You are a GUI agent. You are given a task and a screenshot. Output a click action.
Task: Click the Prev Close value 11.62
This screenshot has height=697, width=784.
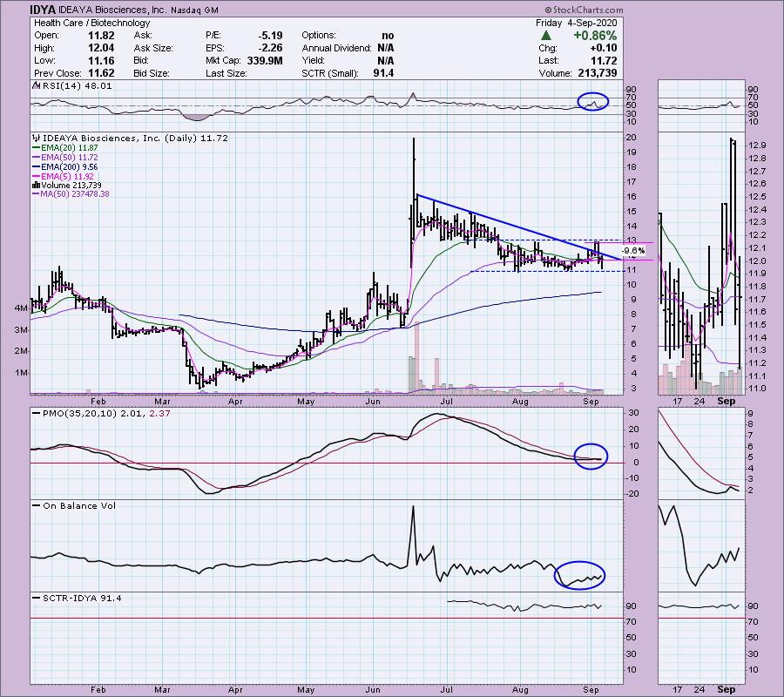(101, 73)
